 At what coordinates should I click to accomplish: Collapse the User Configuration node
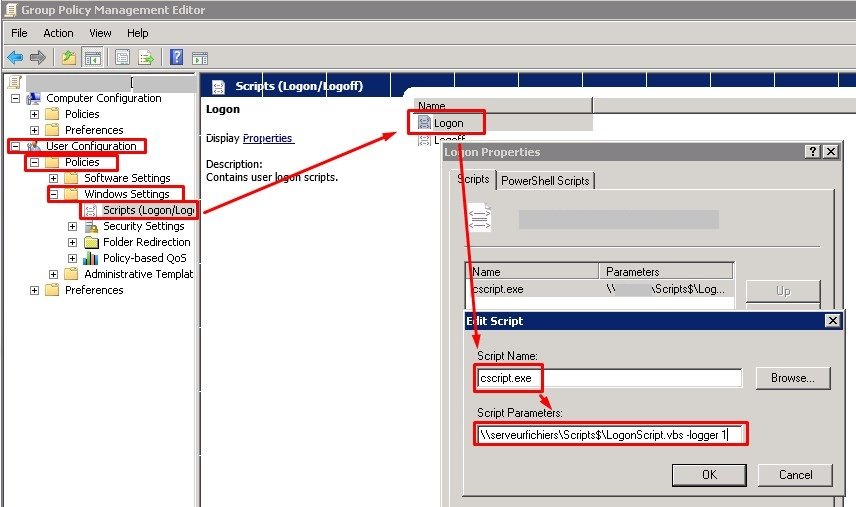[15, 146]
